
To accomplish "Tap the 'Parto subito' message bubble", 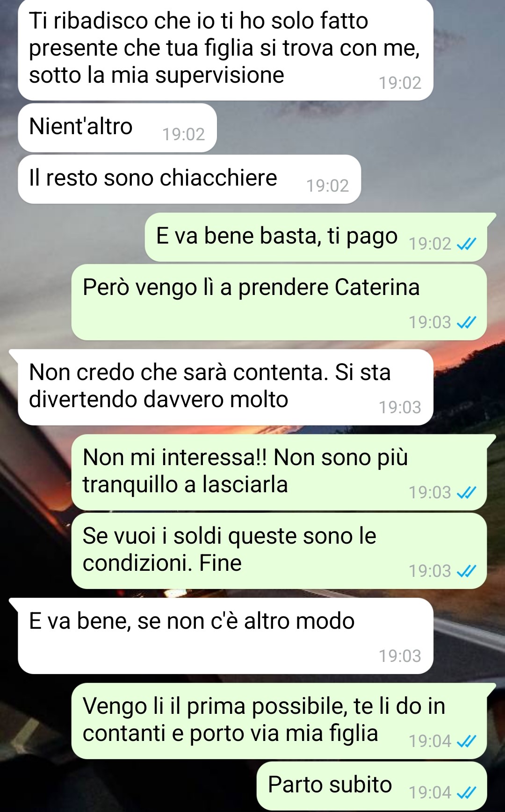I will point(372,786).
